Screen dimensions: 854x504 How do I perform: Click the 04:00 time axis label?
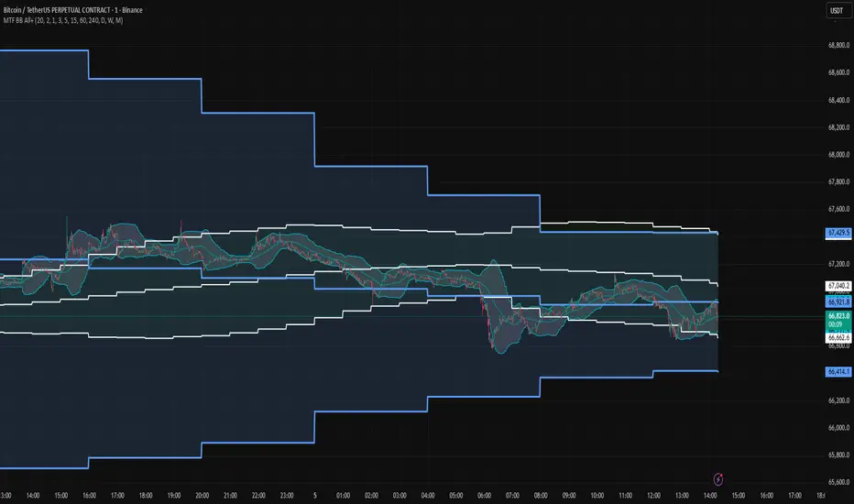click(x=428, y=496)
